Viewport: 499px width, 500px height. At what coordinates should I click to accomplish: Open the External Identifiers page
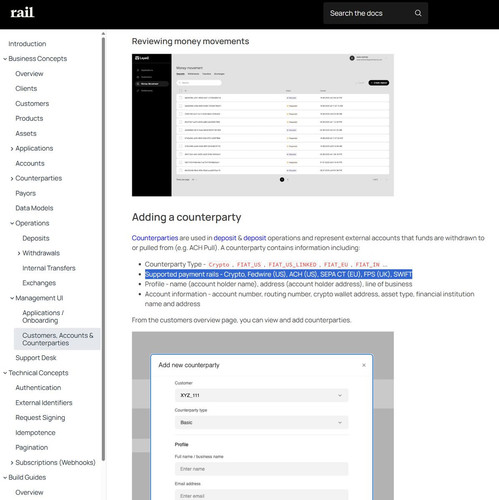click(x=44, y=403)
